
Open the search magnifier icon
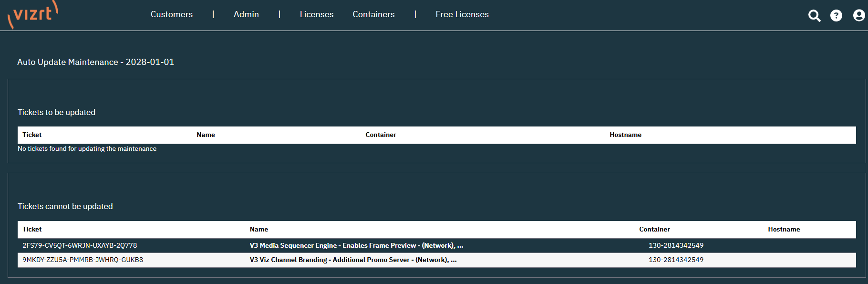(x=814, y=16)
